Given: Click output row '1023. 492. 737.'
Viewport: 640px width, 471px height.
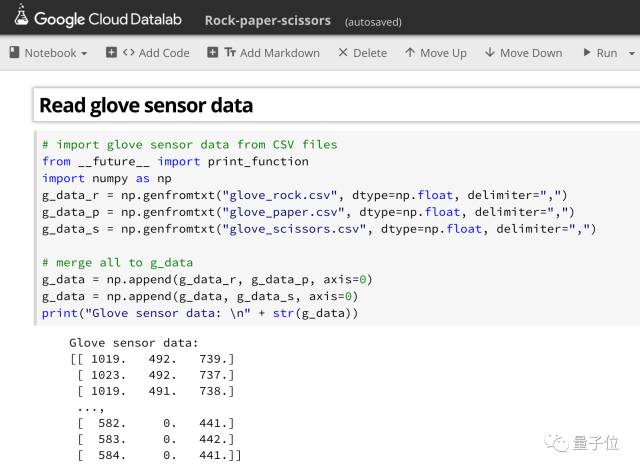Looking at the screenshot, I should [156, 375].
